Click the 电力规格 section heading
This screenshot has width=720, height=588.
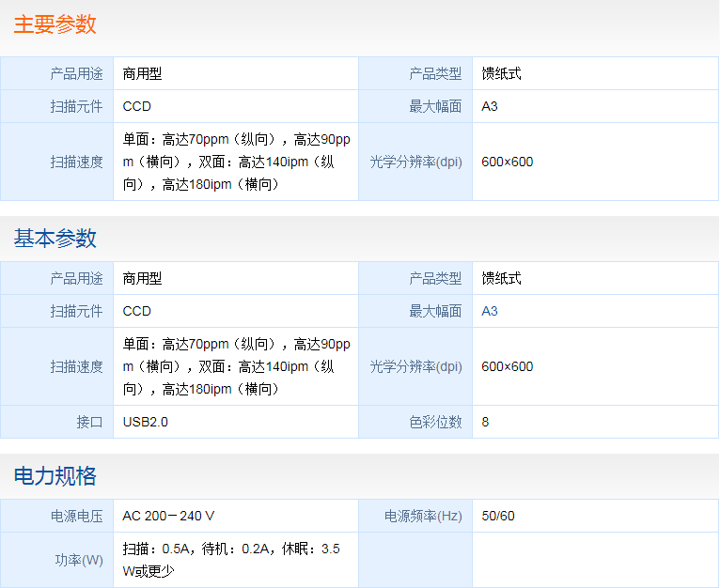(55, 476)
